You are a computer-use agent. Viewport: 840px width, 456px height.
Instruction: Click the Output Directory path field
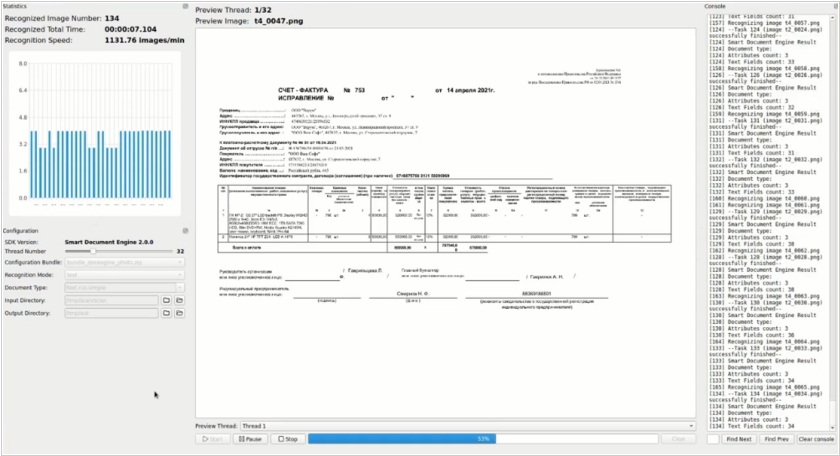(110, 313)
